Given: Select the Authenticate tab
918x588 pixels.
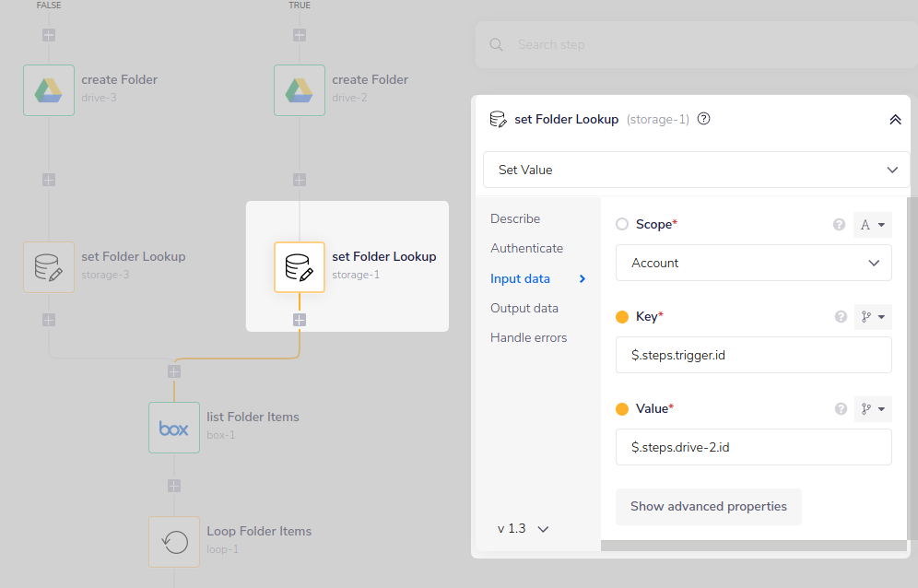Looking at the screenshot, I should [x=526, y=248].
